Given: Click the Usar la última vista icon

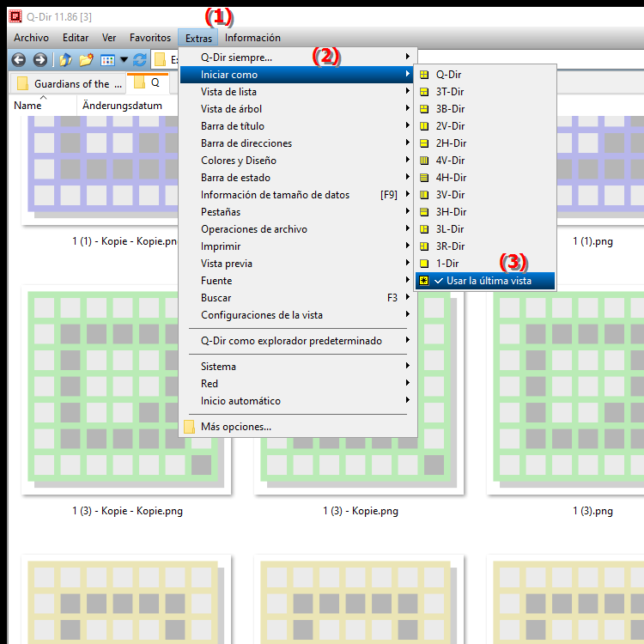Looking at the screenshot, I should [x=424, y=281].
